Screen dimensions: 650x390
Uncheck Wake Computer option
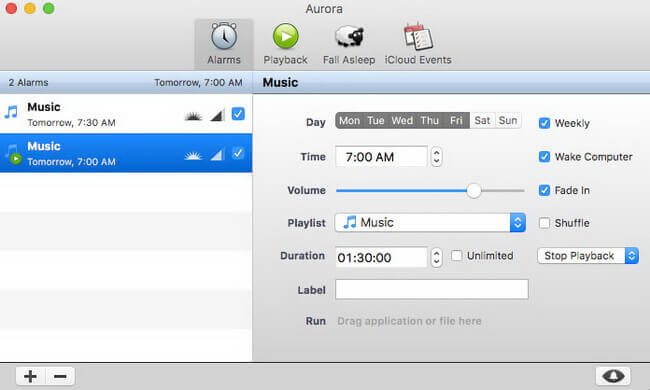(x=544, y=157)
